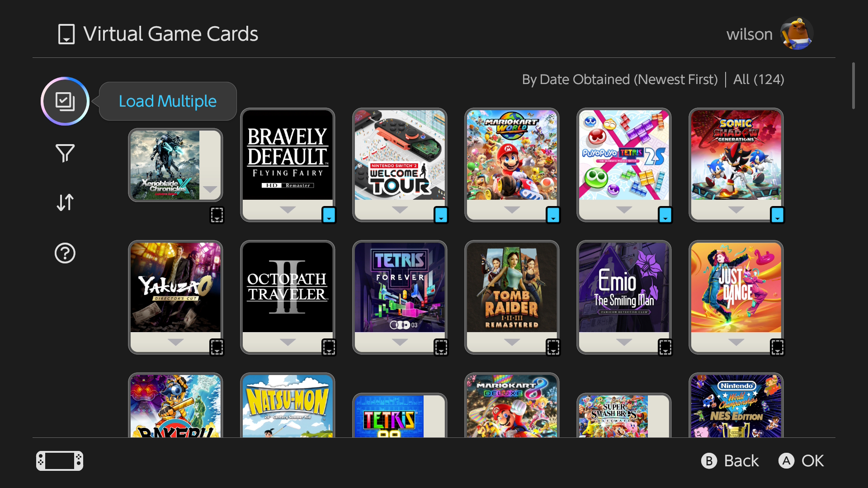
Task: Open the help question mark icon
Action: (65, 253)
